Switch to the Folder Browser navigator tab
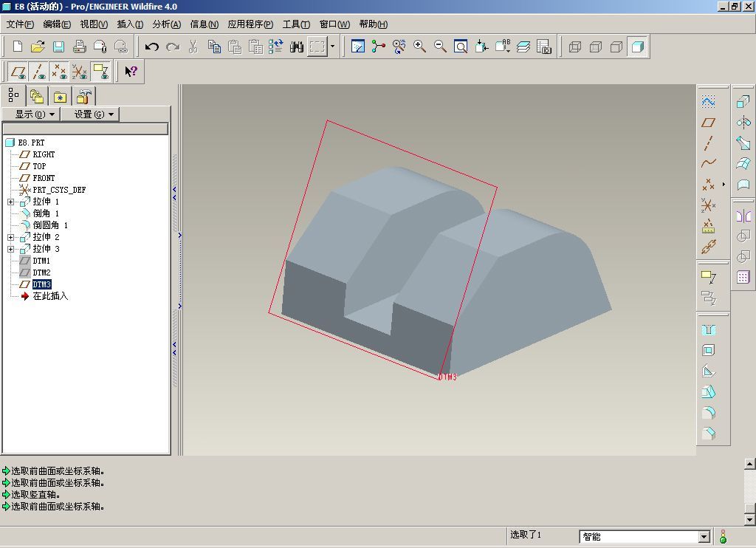Viewport: 756px width, 548px height. (37, 96)
